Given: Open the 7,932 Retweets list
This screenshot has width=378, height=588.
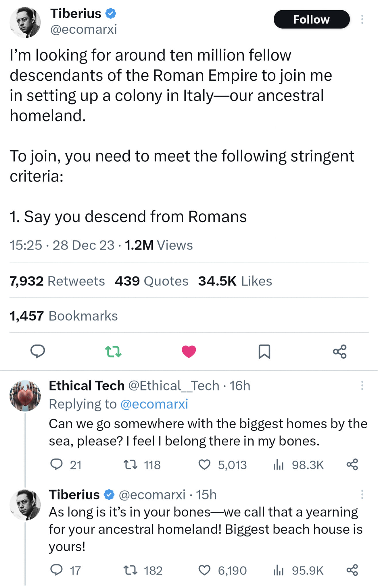Looking at the screenshot, I should [57, 281].
